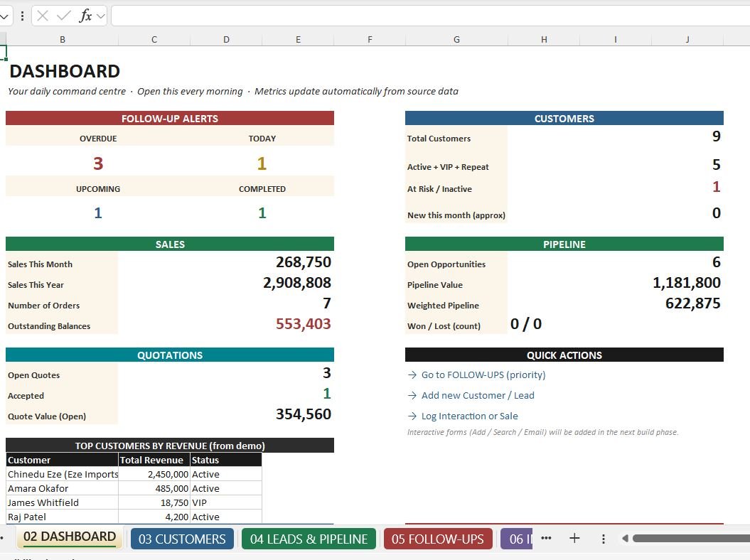Select the New this month (approx) label
750x560 pixels.
pyautogui.click(x=456, y=215)
